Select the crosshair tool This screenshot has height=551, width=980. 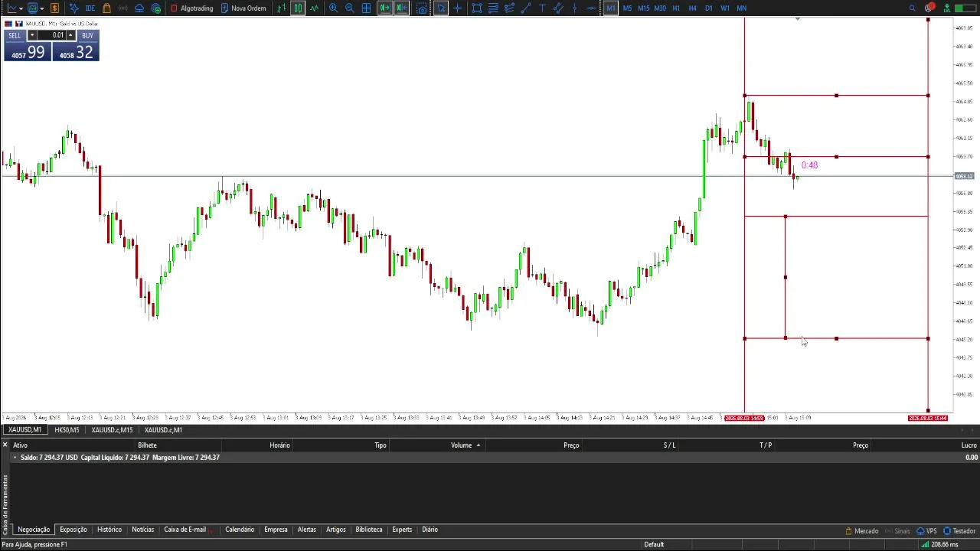point(458,8)
